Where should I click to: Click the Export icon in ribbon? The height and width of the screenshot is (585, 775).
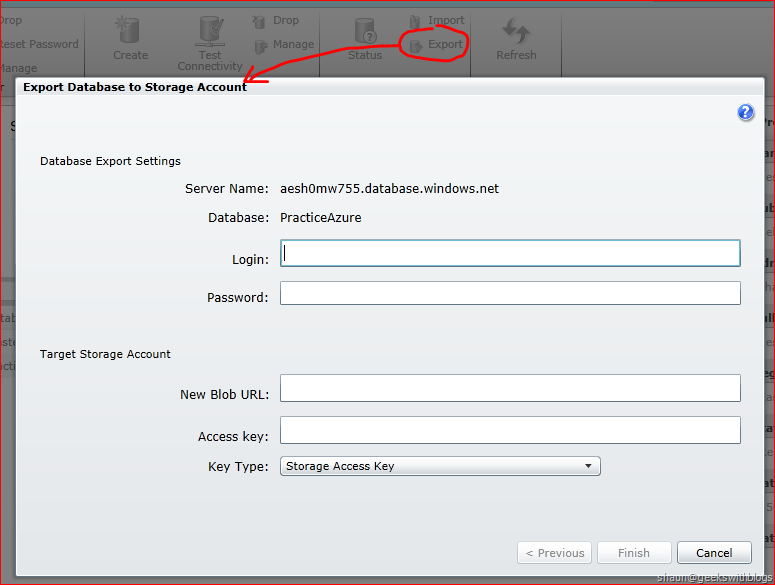pyautogui.click(x=416, y=46)
